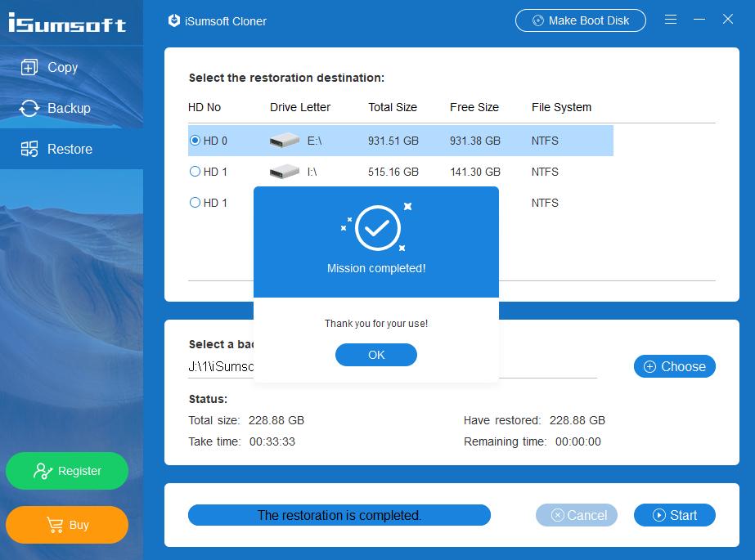The height and width of the screenshot is (560, 755).
Task: Click the NTFS cell in HD 0 row
Action: coord(545,141)
